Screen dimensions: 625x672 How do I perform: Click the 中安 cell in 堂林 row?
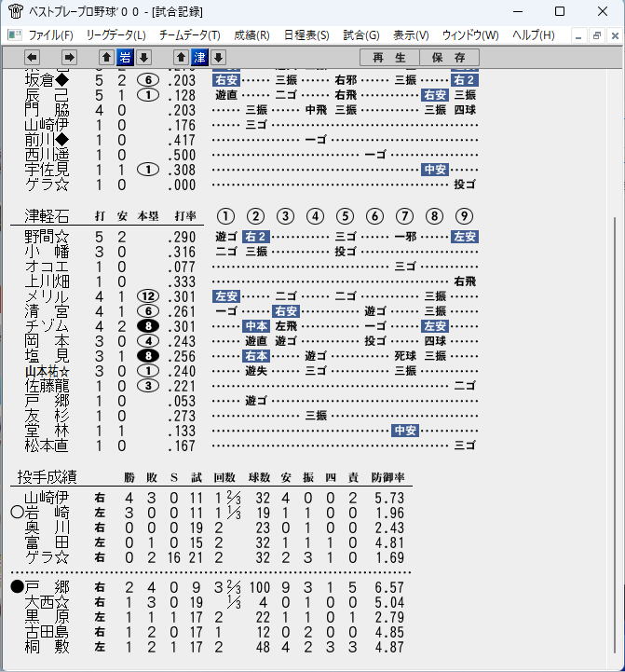(x=405, y=431)
